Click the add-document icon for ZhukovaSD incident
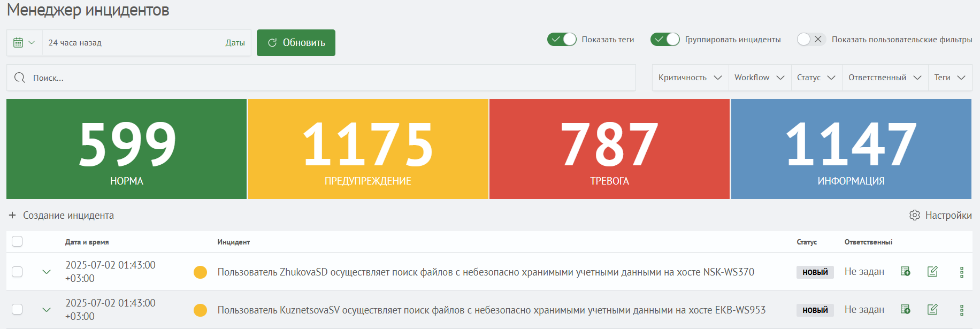980x329 pixels. (x=905, y=271)
